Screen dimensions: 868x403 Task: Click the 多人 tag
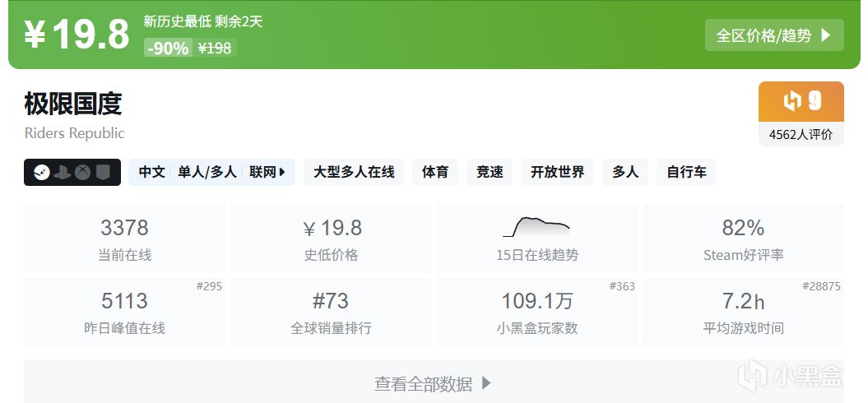[625, 172]
